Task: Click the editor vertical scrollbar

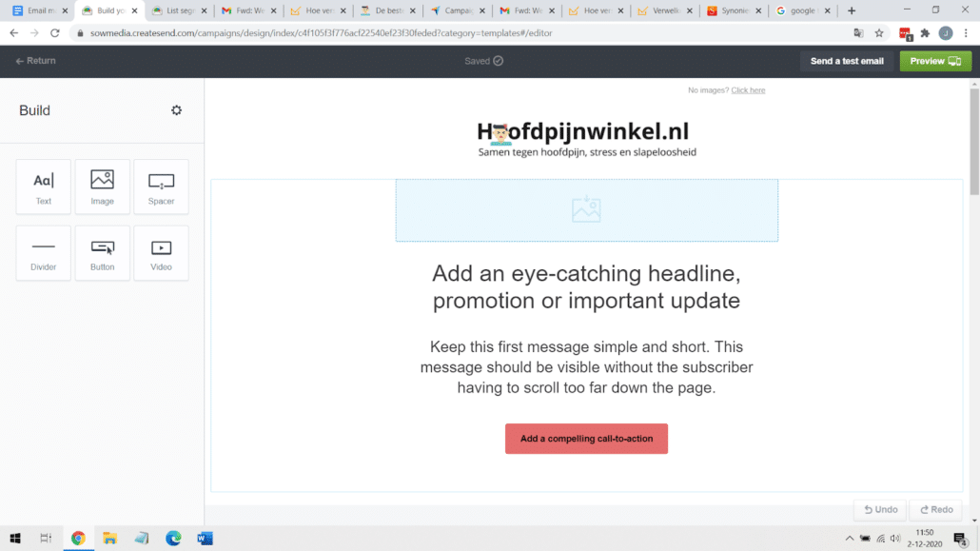Action: 974,142
